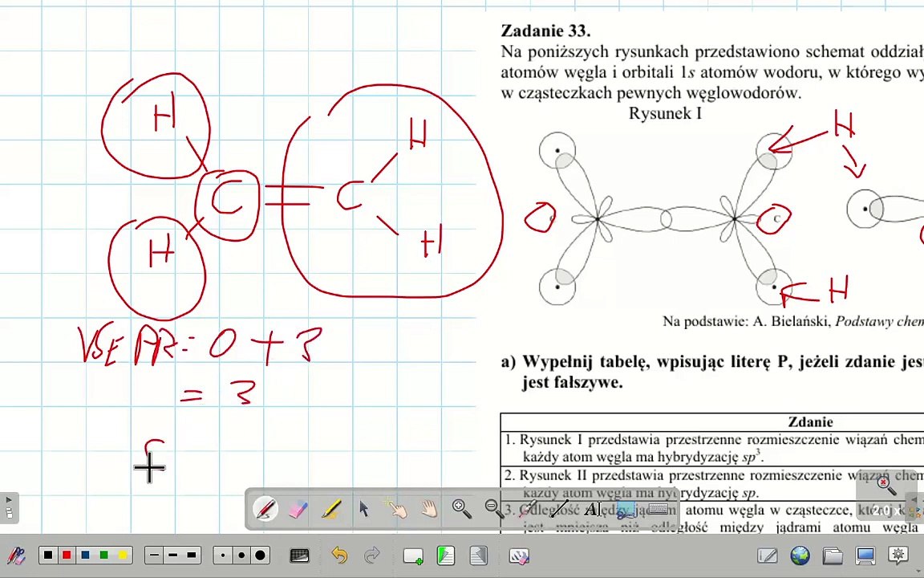Select the pink eraser tool
Screen dimensions: 924x578
point(298,508)
